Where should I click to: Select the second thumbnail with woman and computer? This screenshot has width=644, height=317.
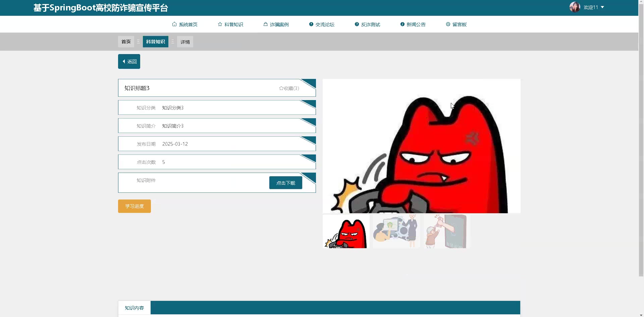(396, 231)
